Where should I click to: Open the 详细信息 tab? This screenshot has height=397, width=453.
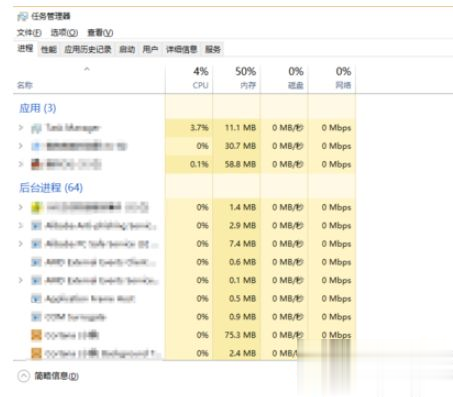182,49
